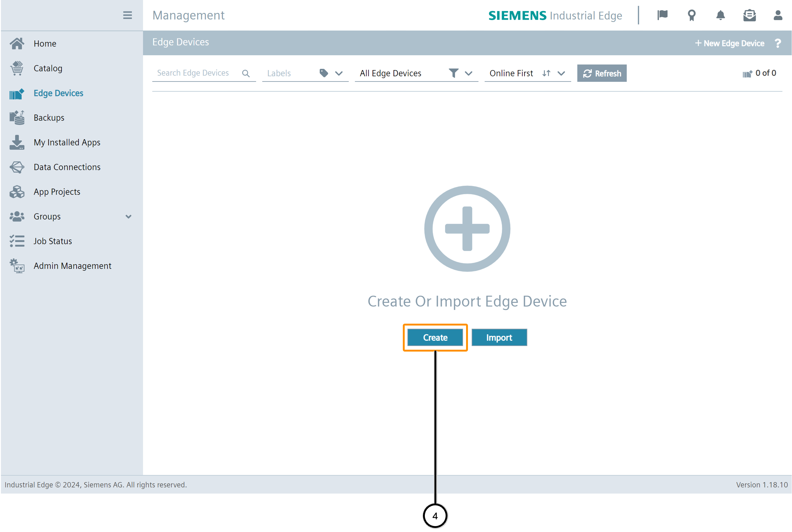
Task: Navigate to Admin Management
Action: click(x=72, y=266)
